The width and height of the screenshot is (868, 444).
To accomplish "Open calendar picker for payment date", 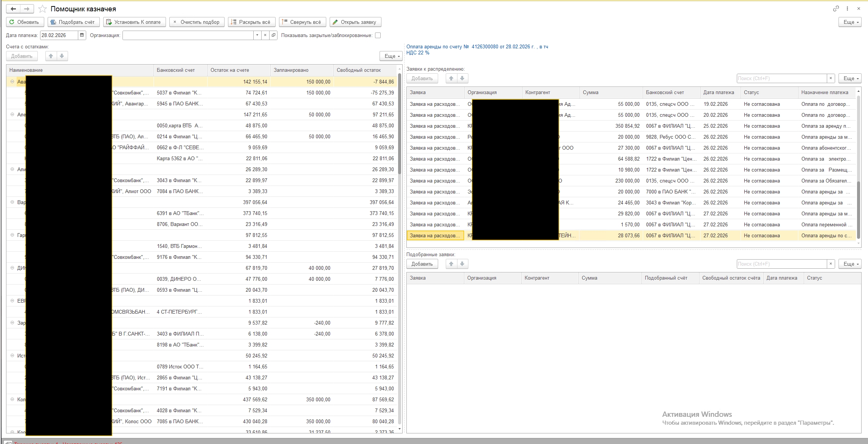I will click(x=82, y=35).
